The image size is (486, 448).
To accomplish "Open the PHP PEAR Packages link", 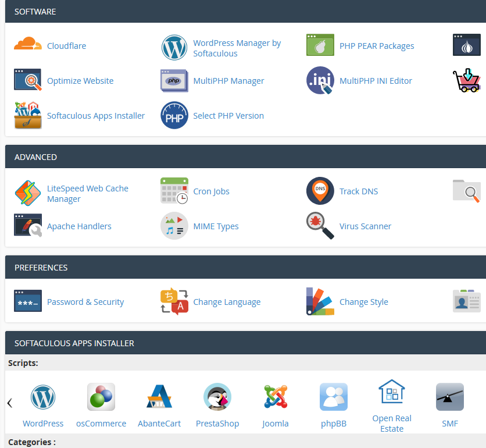I will click(x=376, y=45).
